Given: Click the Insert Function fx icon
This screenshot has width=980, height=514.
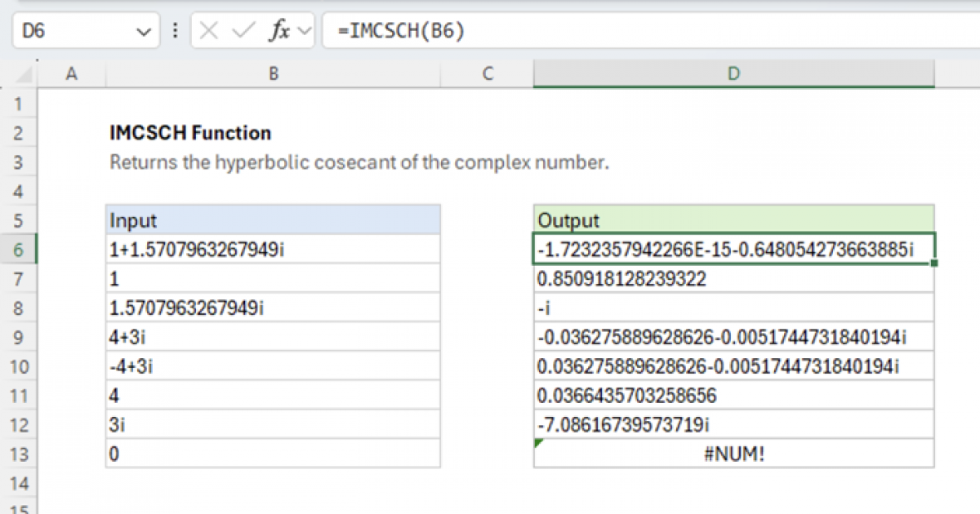Looking at the screenshot, I should click(279, 30).
